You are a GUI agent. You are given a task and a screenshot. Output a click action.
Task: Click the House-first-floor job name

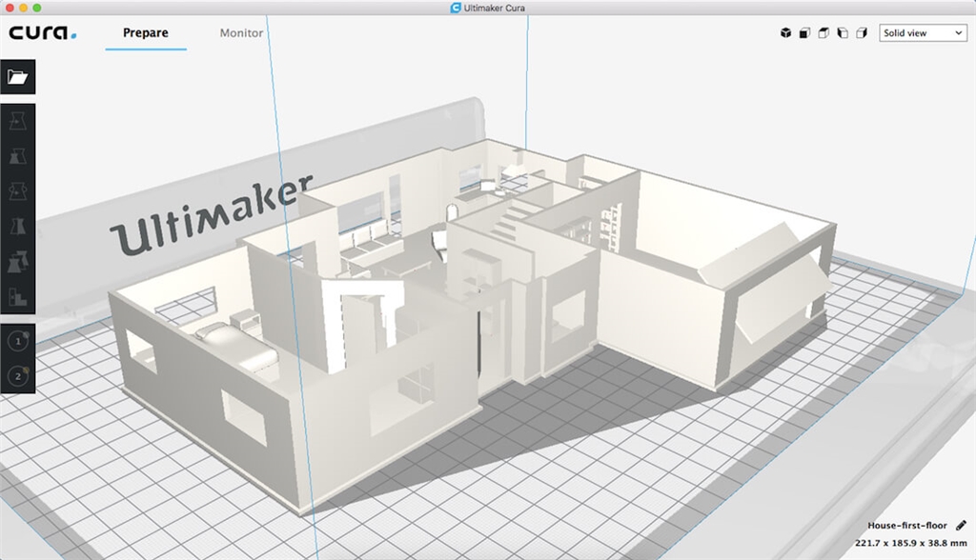pos(906,526)
